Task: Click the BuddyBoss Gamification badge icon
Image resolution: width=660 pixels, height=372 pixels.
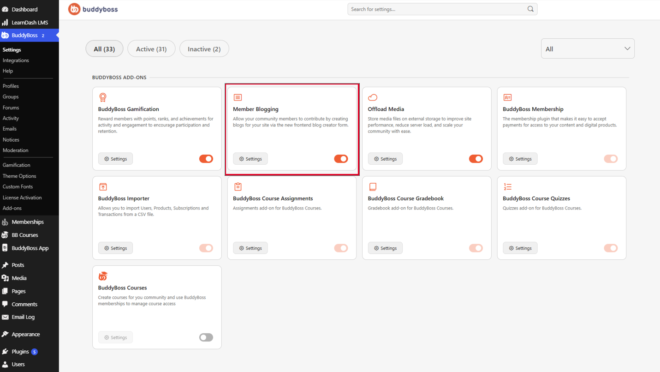Action: [x=103, y=98]
